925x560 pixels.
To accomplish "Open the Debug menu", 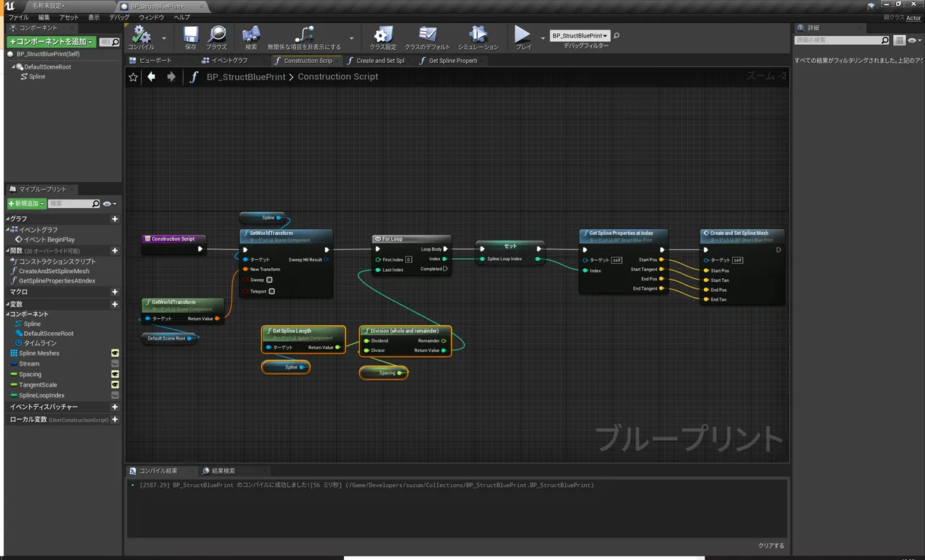I will (119, 17).
